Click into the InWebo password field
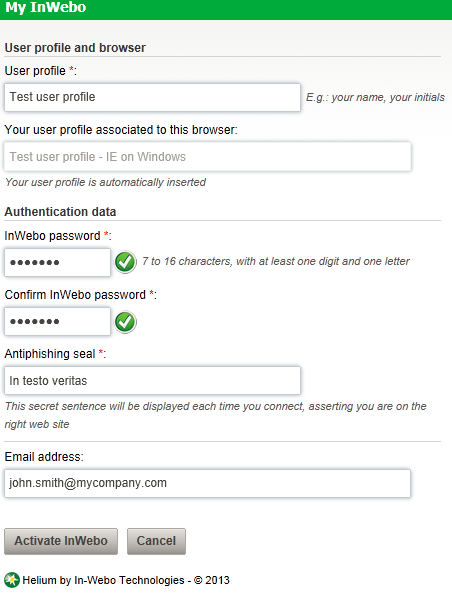452x600 pixels. click(57, 262)
